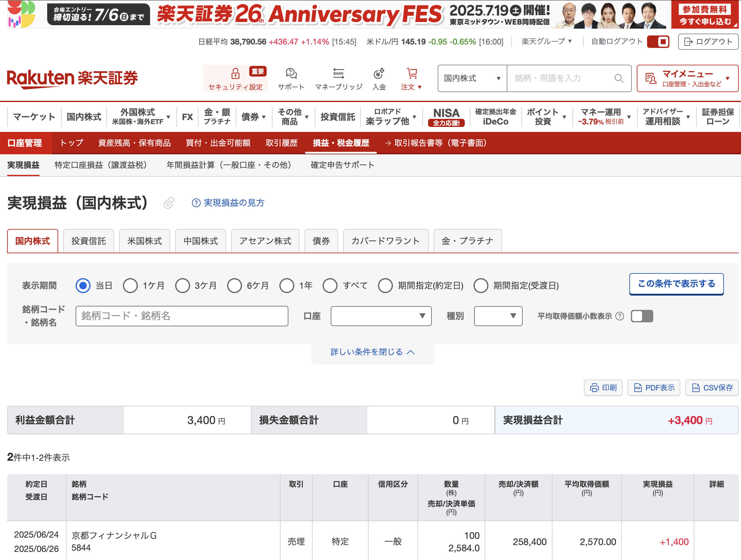Screen dimensions: 741x560
Task: Click the My Menu document icon
Action: [650, 78]
